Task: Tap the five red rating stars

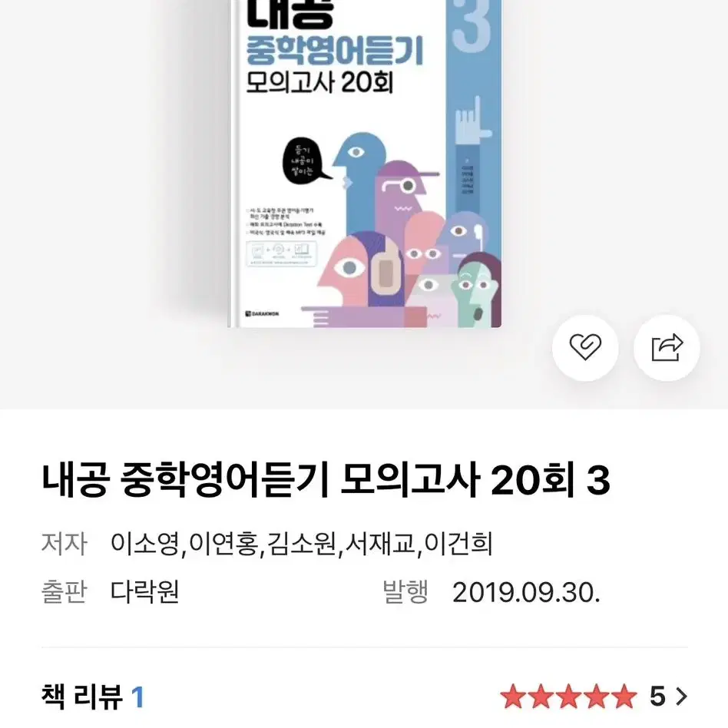Action: click(569, 697)
